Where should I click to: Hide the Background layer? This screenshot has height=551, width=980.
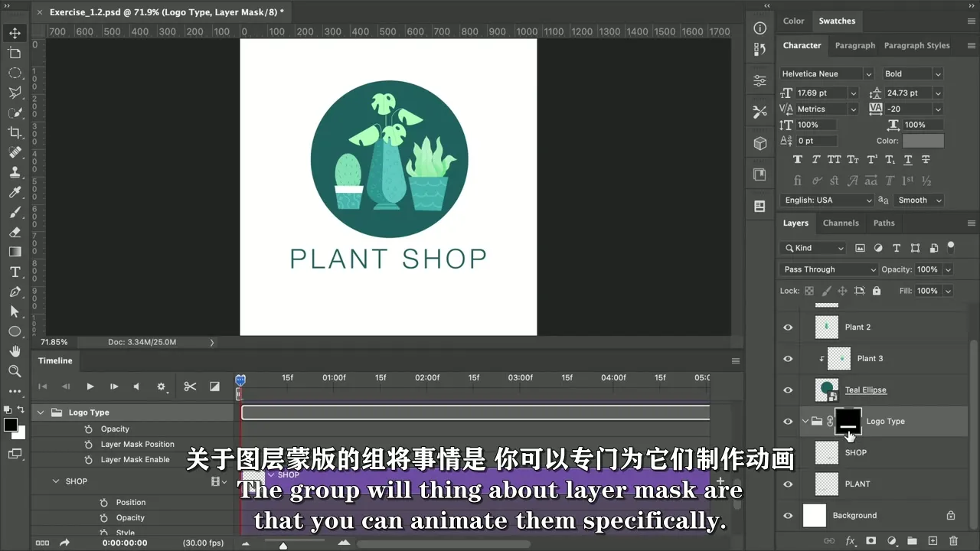click(x=788, y=516)
